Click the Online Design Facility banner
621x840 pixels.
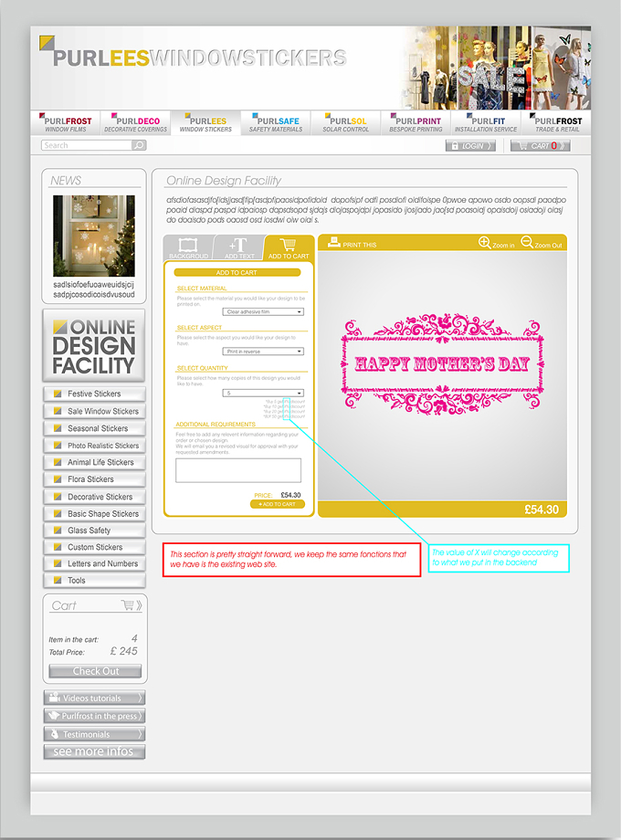(94, 345)
